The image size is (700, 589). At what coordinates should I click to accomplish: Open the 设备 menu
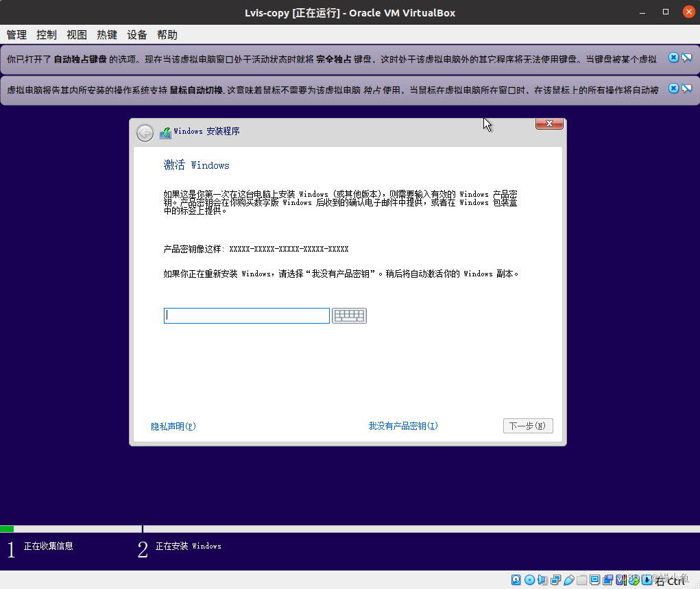click(x=136, y=34)
